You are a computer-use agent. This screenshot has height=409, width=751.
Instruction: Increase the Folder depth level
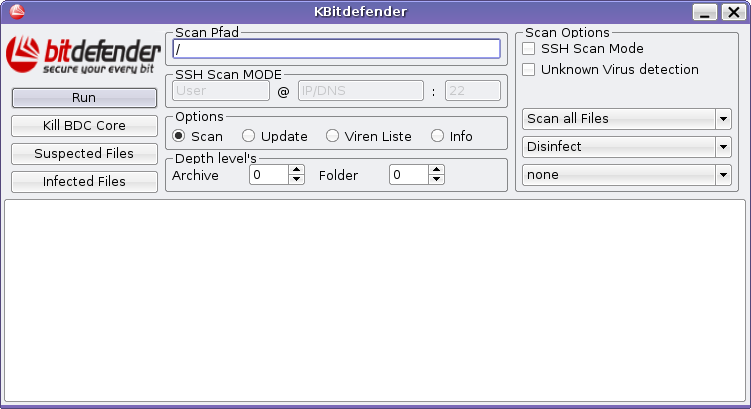click(x=436, y=170)
